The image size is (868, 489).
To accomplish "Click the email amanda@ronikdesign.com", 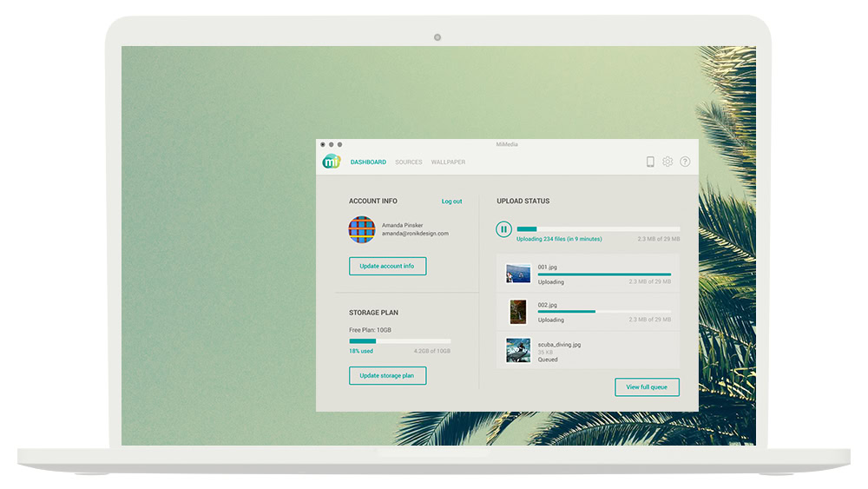I will coord(415,234).
